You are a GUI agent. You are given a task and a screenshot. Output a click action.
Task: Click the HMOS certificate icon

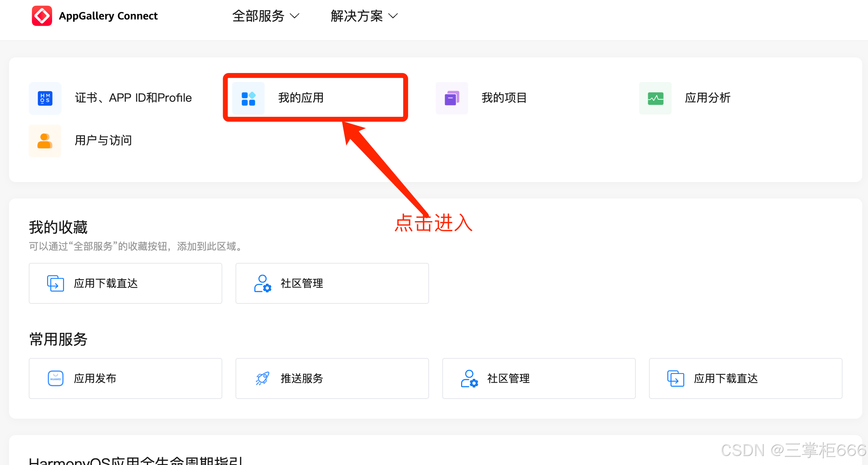coord(45,98)
